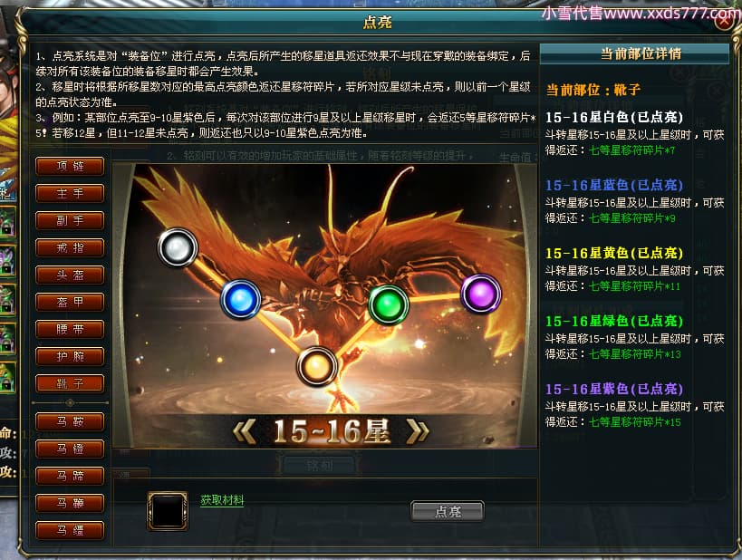Switch to the 主手 slot tab
Screen dimensions: 742x560
(x=70, y=193)
